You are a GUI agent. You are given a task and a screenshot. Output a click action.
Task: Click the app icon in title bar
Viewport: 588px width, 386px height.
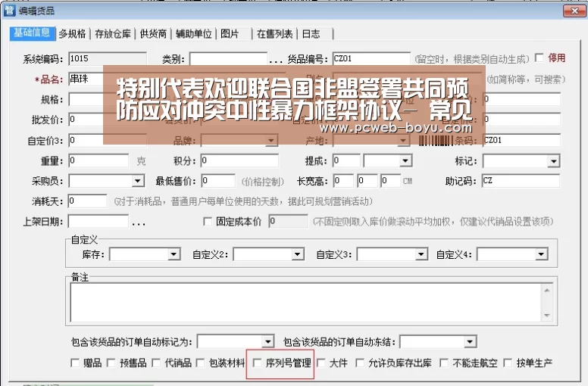(9, 10)
